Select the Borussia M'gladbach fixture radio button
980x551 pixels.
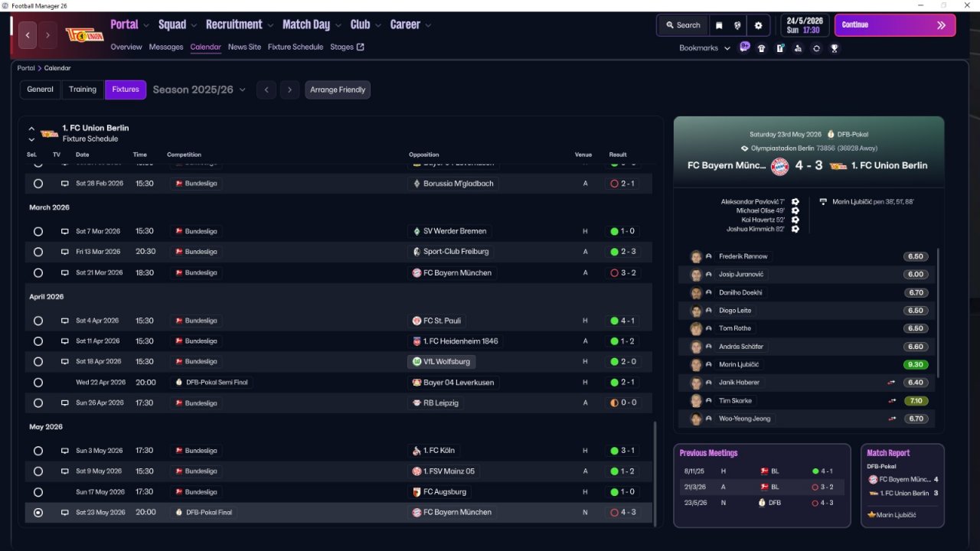38,184
